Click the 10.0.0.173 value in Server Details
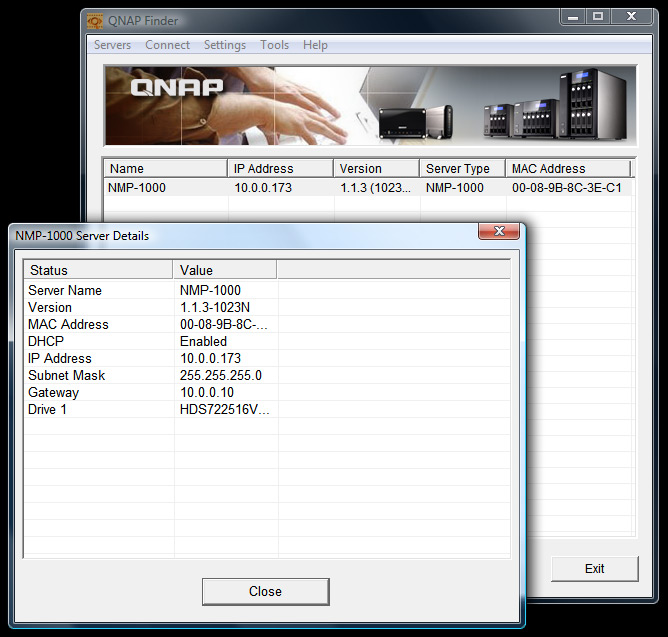 click(210, 358)
